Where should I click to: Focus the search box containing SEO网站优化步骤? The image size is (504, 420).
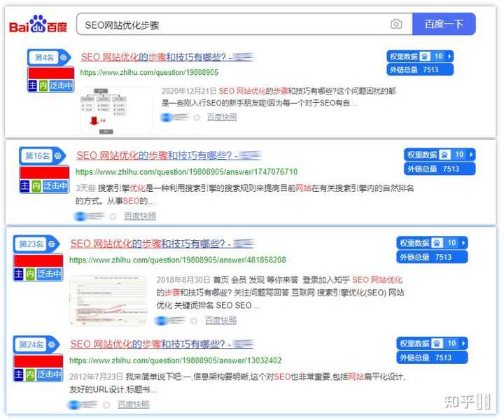244,24
